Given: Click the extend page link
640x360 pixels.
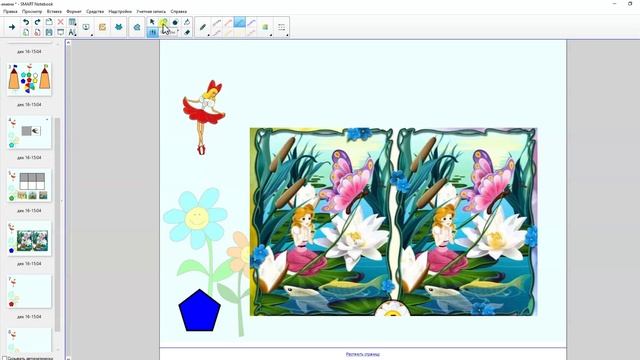Looking at the screenshot, I should [362, 354].
